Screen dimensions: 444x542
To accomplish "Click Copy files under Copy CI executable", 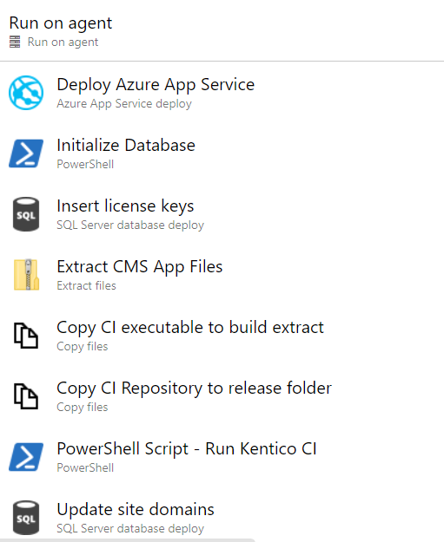I will (x=82, y=346).
